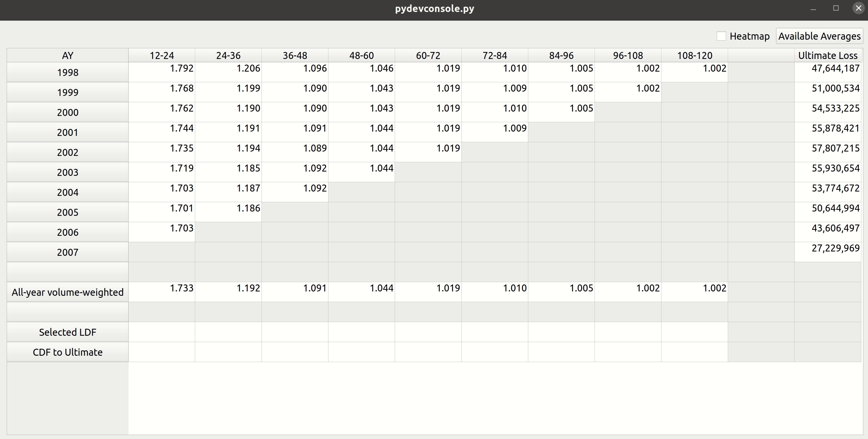Maximize the pydevconsole window
The height and width of the screenshot is (439, 868).
[836, 8]
